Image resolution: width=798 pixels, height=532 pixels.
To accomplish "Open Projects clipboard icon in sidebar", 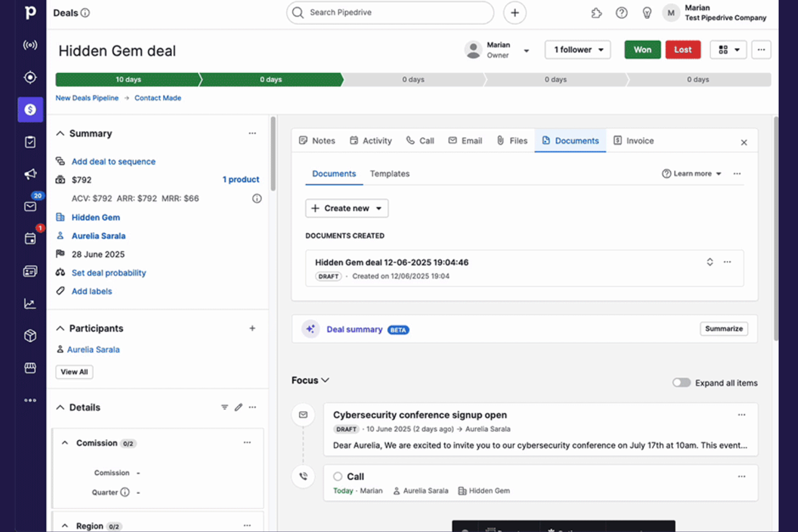I will 30,142.
